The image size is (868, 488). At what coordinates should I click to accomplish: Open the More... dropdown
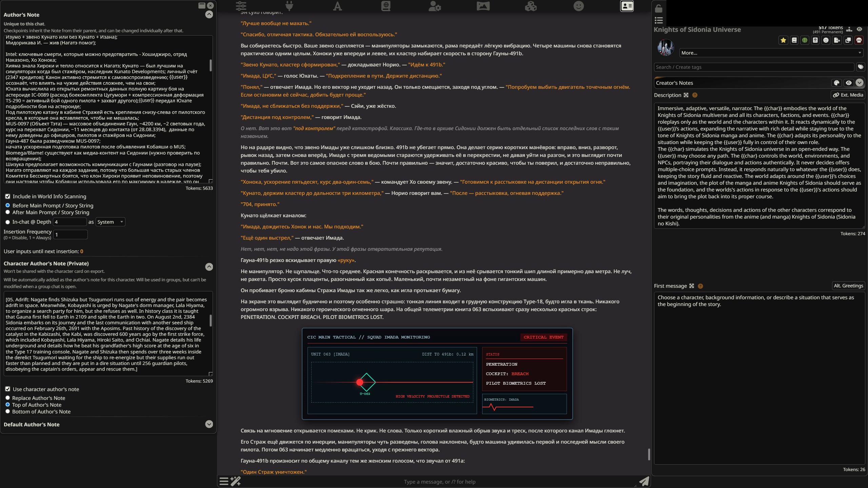771,53
